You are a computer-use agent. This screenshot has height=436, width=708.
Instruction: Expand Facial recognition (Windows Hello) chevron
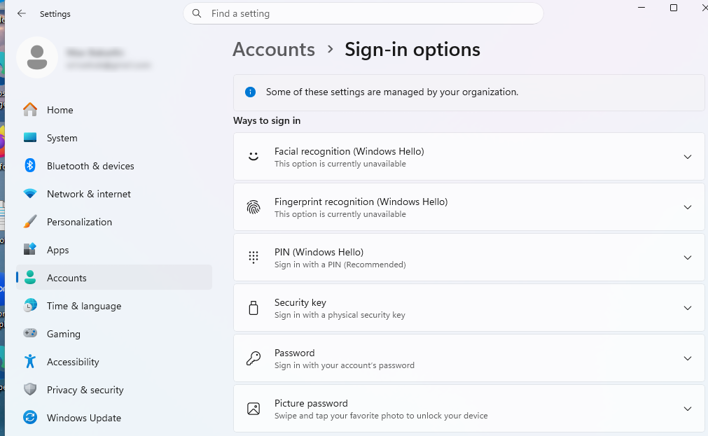click(x=687, y=157)
